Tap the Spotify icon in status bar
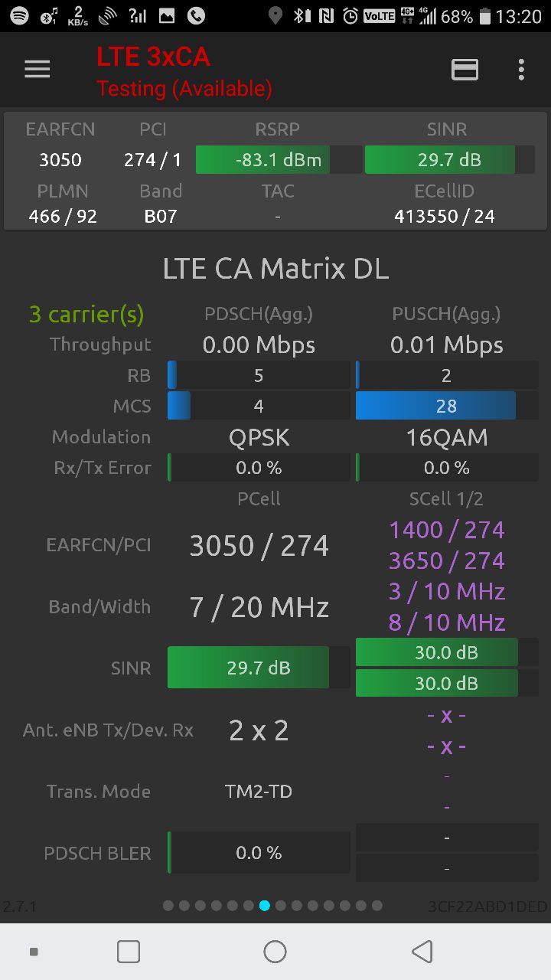Image resolution: width=551 pixels, height=980 pixels. (x=19, y=15)
